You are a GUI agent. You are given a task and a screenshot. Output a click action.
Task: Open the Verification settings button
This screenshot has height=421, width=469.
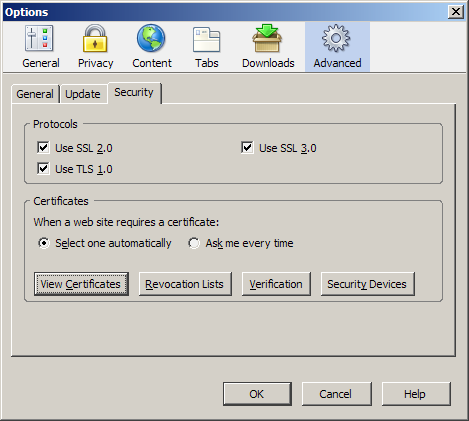pyautogui.click(x=276, y=284)
